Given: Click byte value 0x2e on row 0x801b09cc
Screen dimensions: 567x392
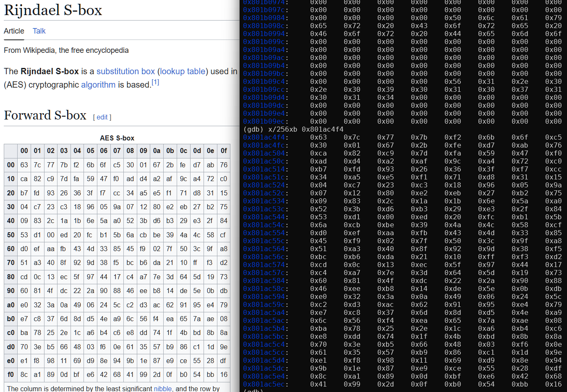Looking at the screenshot, I should pyautogui.click(x=319, y=89).
